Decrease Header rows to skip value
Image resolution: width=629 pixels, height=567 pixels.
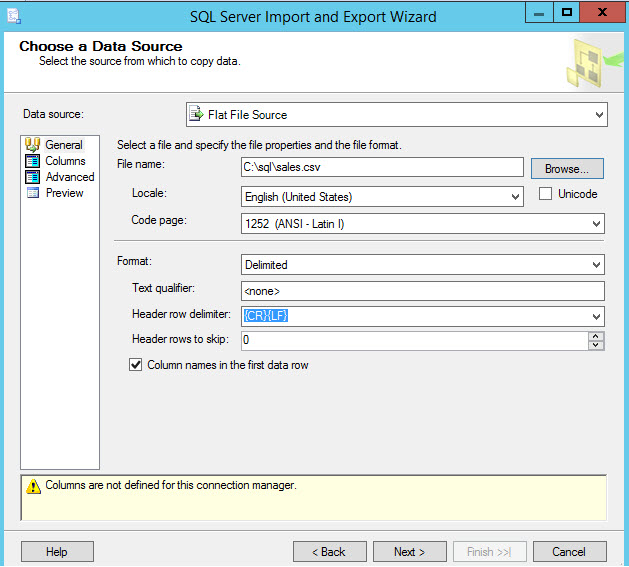pos(596,345)
